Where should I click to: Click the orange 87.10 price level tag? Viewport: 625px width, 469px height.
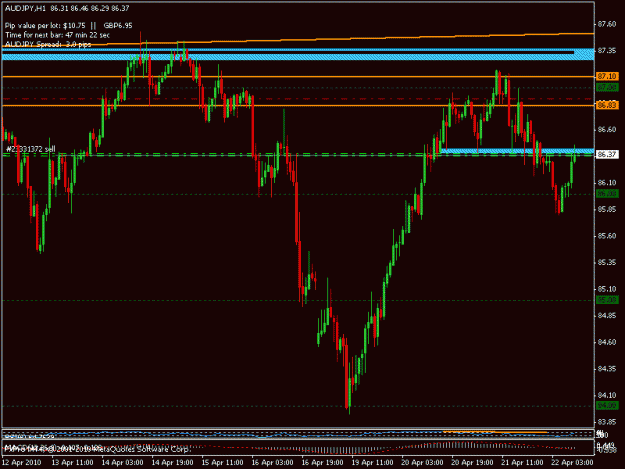pyautogui.click(x=607, y=76)
